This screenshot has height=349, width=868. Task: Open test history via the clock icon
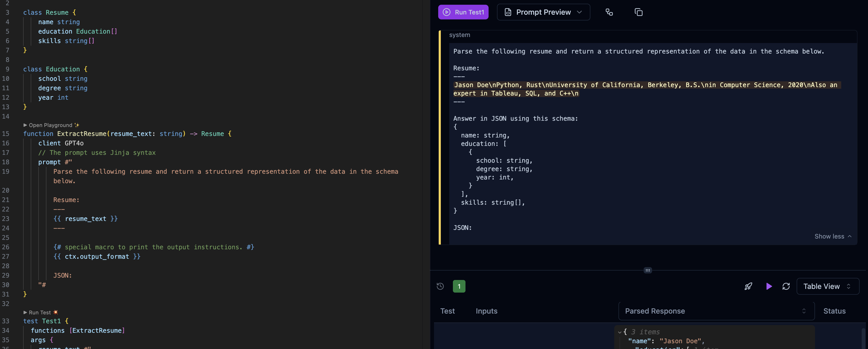[440, 286]
